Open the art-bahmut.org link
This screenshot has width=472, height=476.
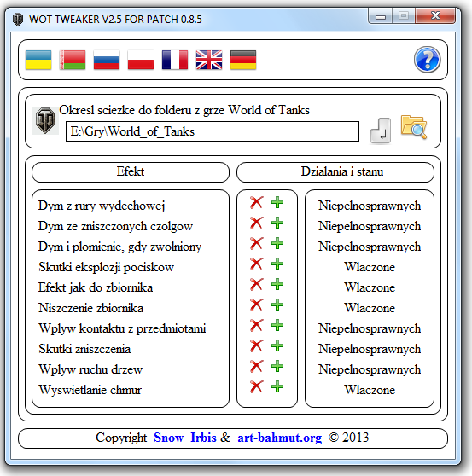tap(279, 438)
